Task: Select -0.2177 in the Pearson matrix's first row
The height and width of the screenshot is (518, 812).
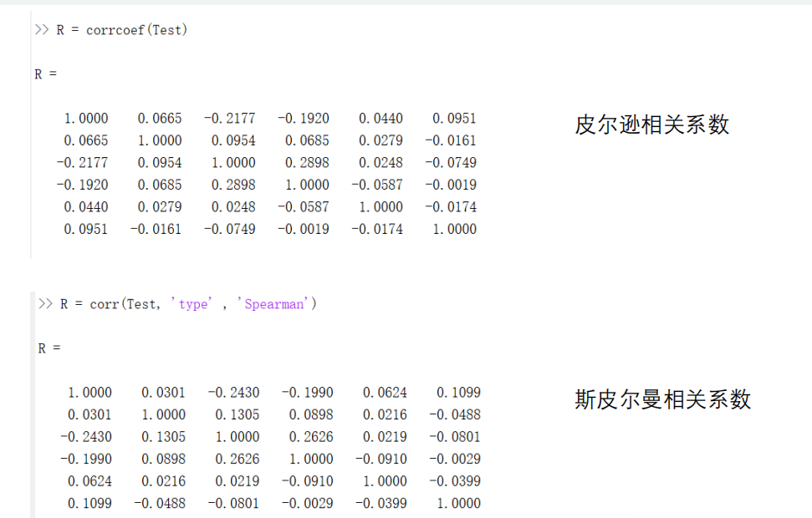Action: 229,119
